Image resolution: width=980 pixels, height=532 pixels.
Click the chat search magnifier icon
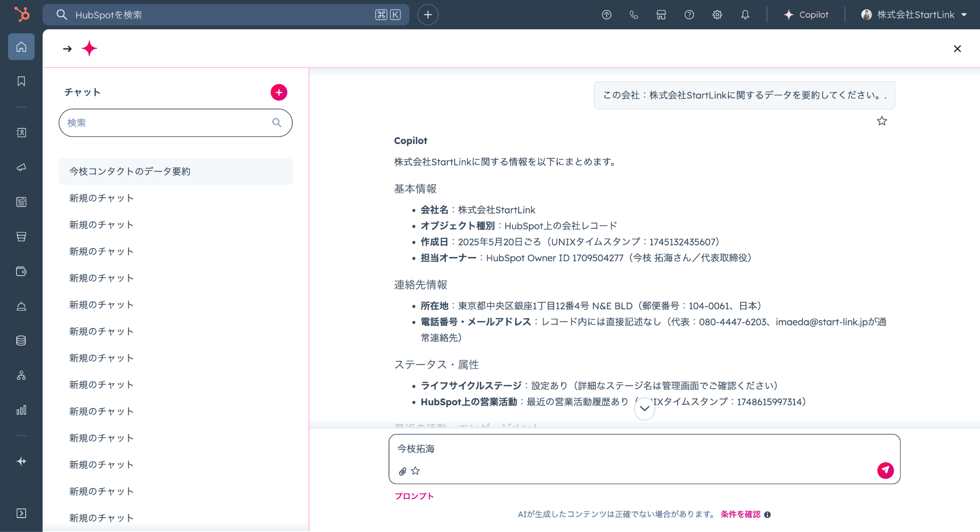click(x=277, y=122)
